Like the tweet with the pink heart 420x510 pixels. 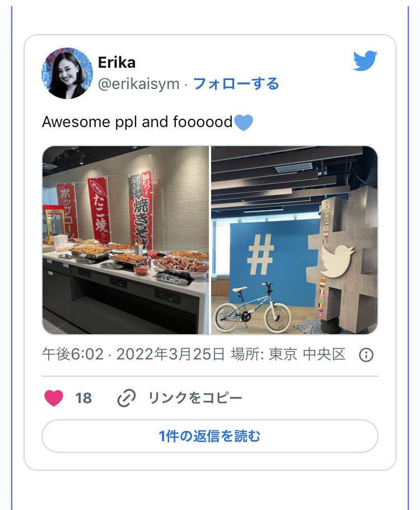54,398
